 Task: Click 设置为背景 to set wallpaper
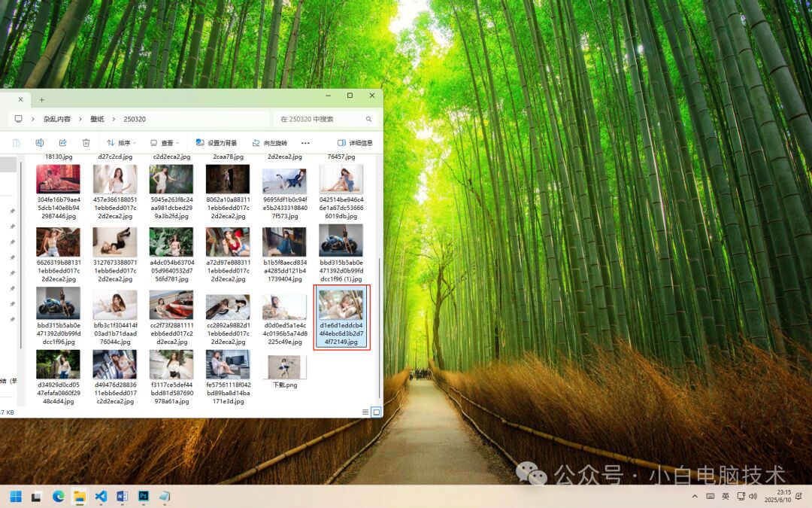(x=217, y=142)
